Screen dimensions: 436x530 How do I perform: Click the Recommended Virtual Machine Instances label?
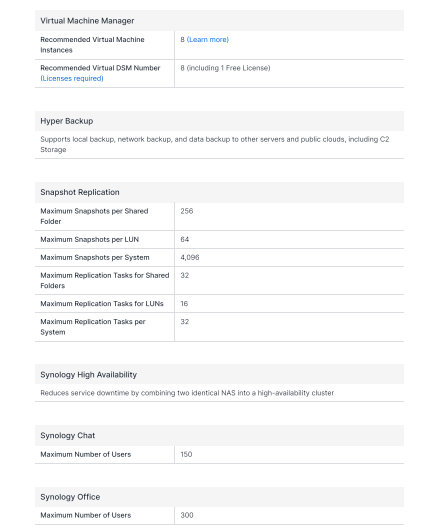tap(92, 45)
